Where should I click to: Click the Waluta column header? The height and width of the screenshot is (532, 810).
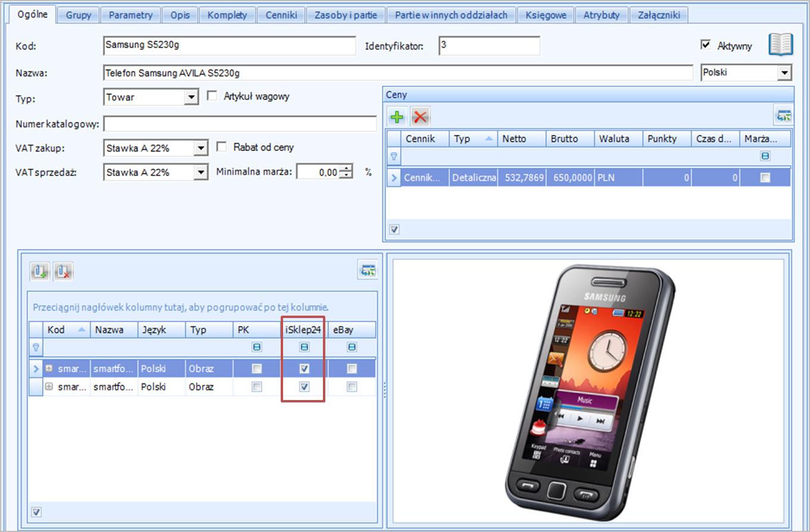point(618,138)
